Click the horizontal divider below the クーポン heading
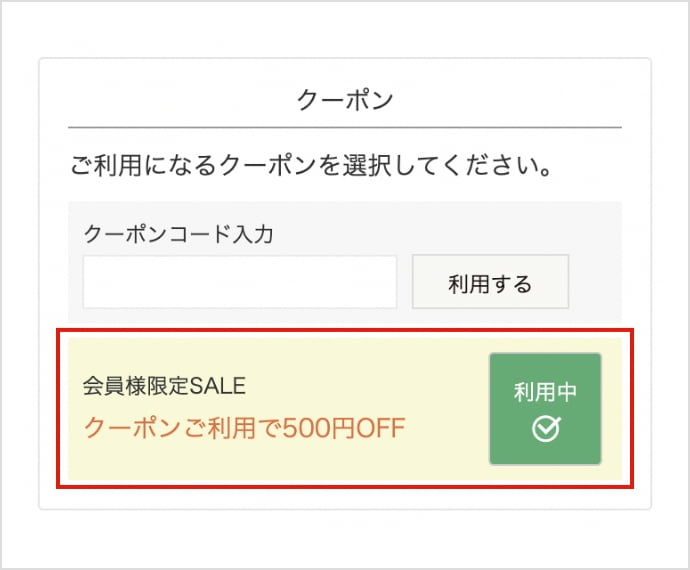The width and height of the screenshot is (690, 570). tap(345, 128)
